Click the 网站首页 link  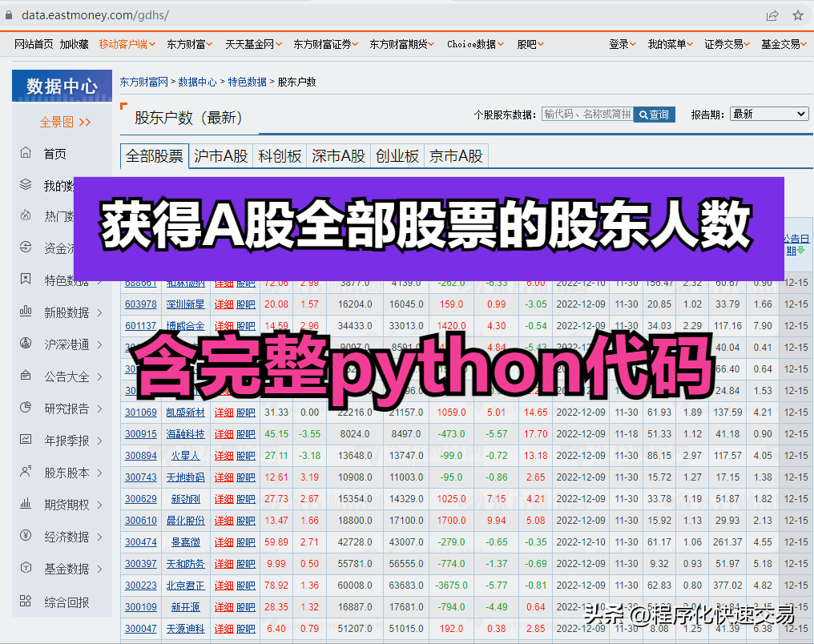[x=34, y=45]
